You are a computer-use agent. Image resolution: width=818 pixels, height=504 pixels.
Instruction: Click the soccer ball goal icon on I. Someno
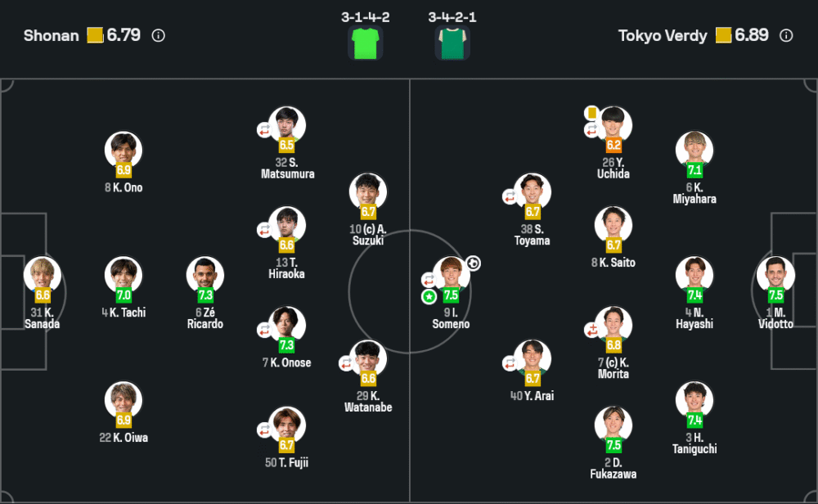pyautogui.click(x=474, y=263)
